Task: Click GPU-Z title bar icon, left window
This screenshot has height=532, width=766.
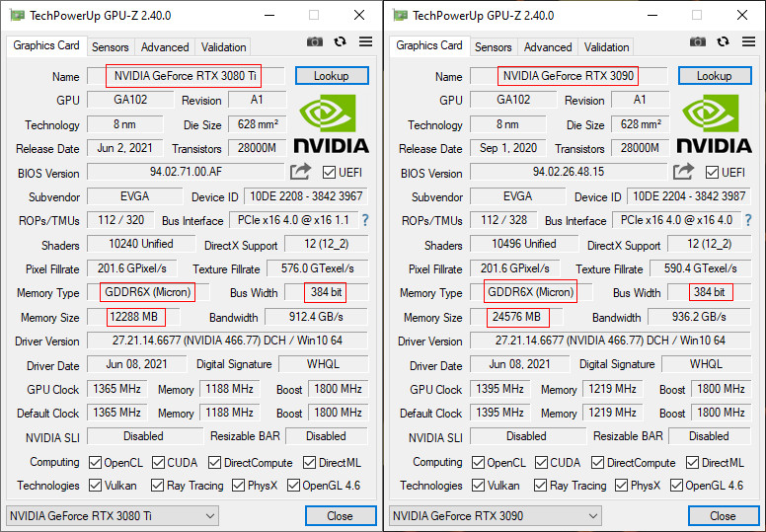Action: (17, 15)
